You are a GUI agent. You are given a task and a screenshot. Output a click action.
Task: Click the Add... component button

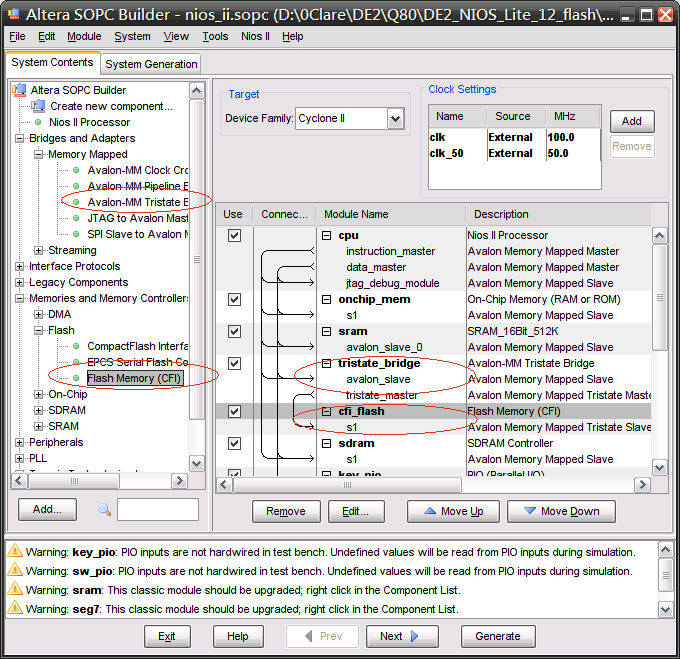(47, 509)
